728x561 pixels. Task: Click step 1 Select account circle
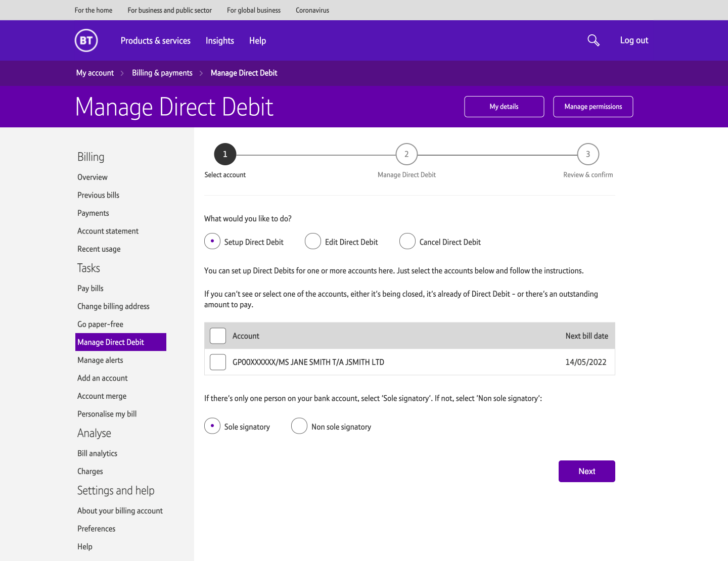pyautogui.click(x=225, y=154)
